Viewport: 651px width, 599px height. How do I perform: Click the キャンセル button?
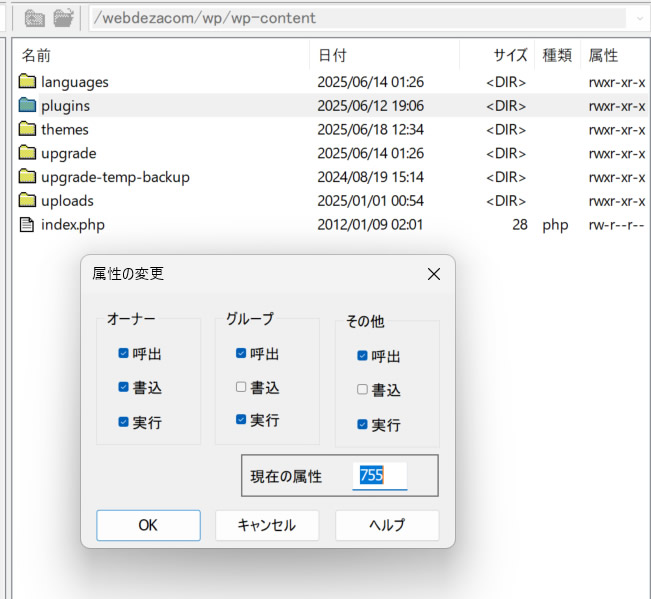pyautogui.click(x=267, y=525)
